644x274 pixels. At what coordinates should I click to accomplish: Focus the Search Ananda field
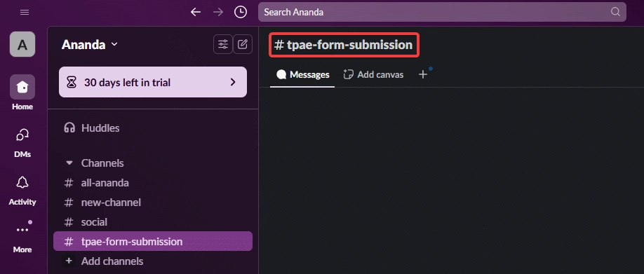[x=442, y=12]
